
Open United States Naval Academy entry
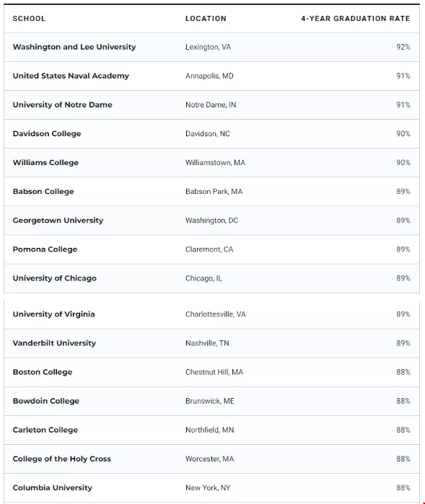pos(71,76)
